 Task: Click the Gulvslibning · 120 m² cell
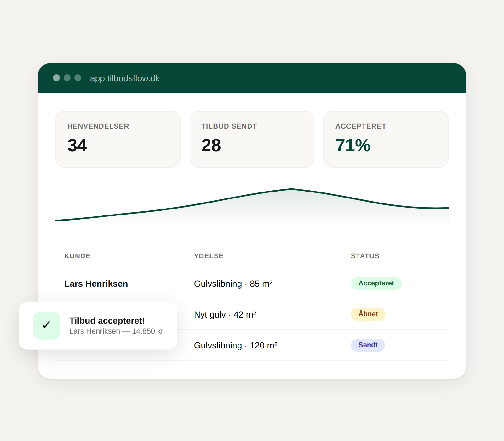pyautogui.click(x=236, y=346)
